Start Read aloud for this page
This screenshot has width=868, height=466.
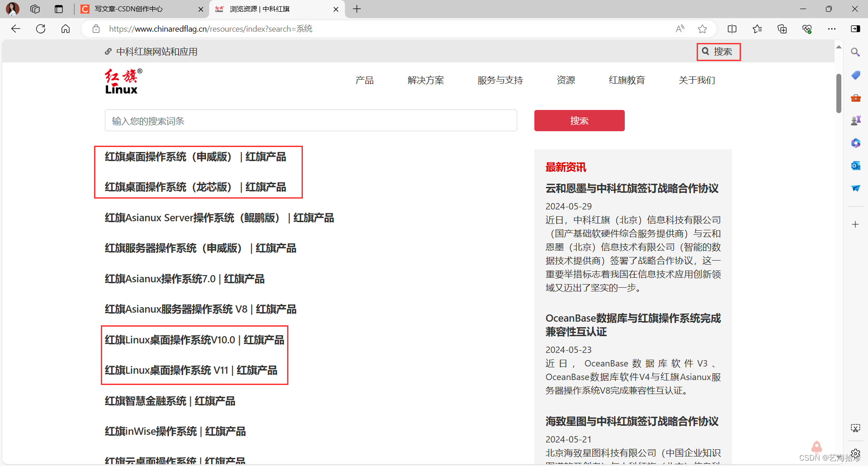tap(680, 29)
